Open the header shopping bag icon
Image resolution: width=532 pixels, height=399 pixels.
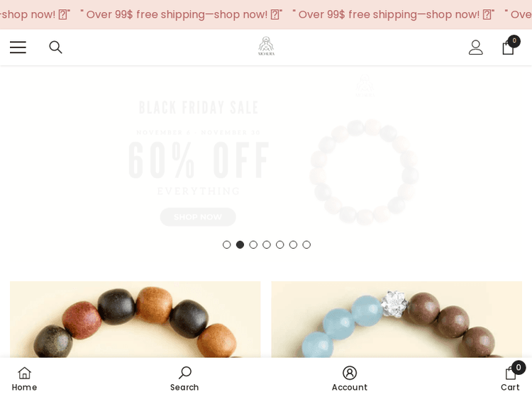click(510, 45)
